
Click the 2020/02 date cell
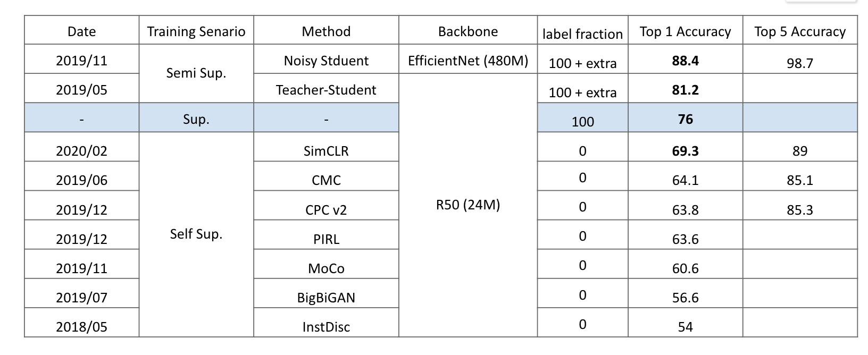coord(81,151)
